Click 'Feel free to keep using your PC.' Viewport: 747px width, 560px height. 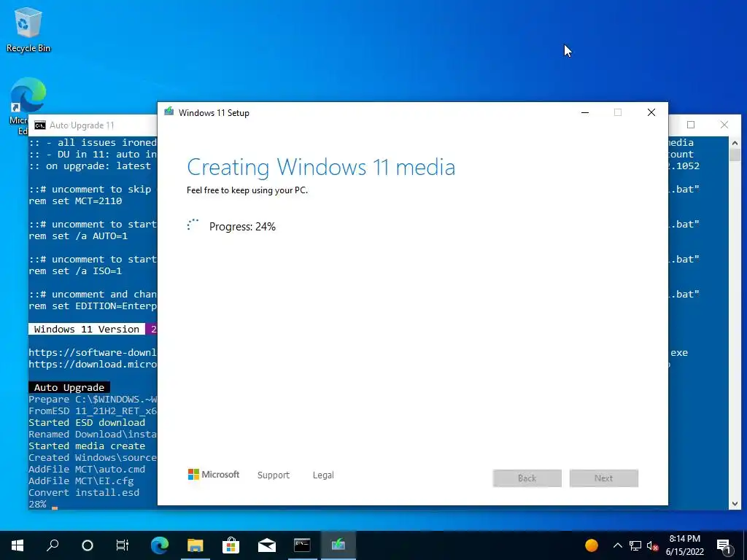[247, 190]
